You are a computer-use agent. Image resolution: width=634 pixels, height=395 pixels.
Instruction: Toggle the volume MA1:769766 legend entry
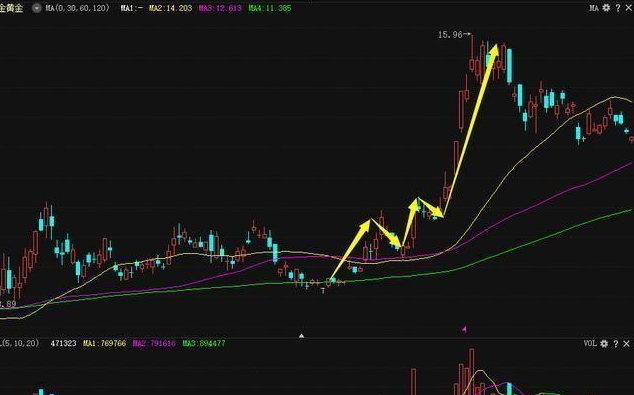click(105, 343)
